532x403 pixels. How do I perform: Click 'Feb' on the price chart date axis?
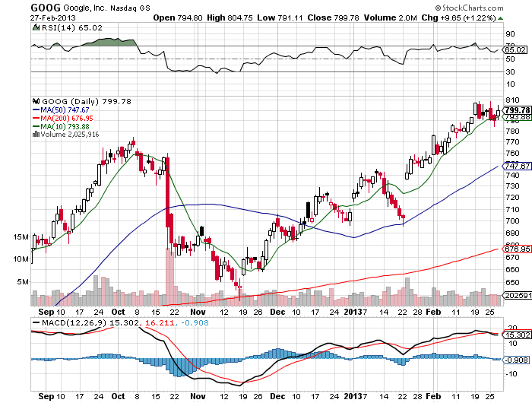coord(433,312)
